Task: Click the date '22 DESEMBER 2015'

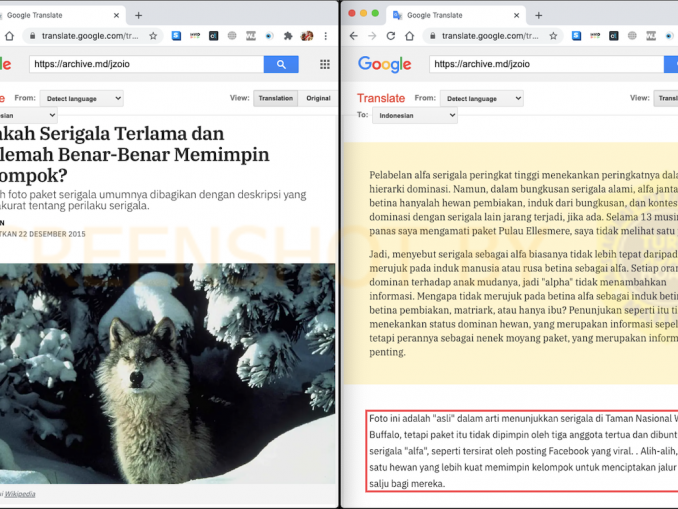Action: 52,234
